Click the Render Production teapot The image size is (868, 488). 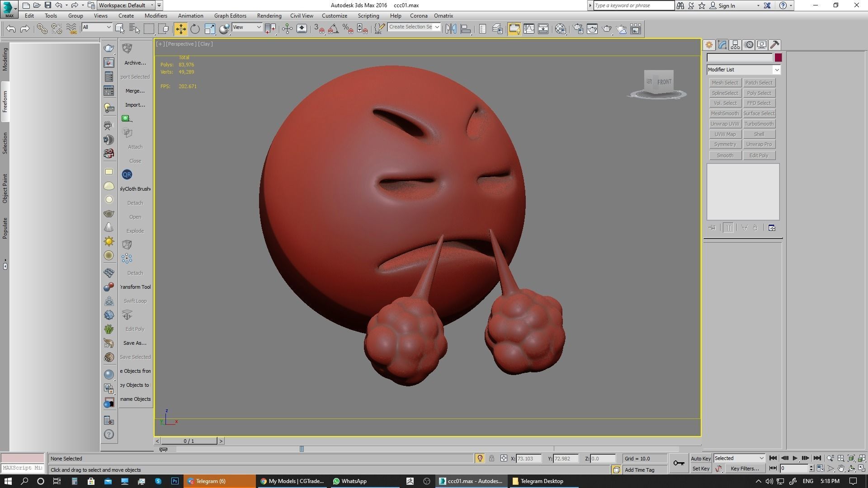[607, 29]
